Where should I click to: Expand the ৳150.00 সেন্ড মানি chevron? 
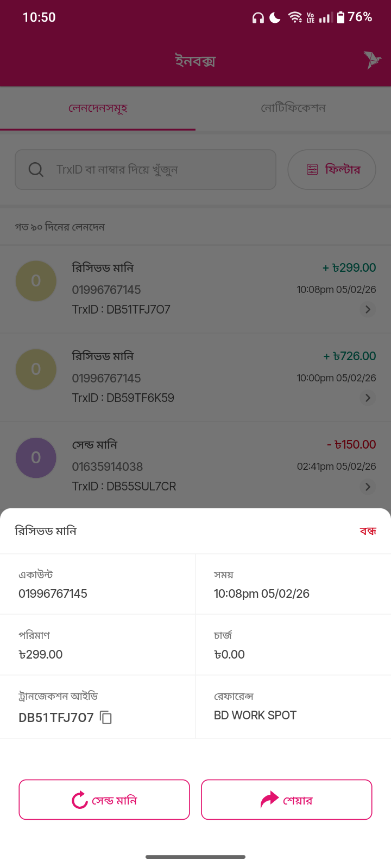click(x=368, y=487)
